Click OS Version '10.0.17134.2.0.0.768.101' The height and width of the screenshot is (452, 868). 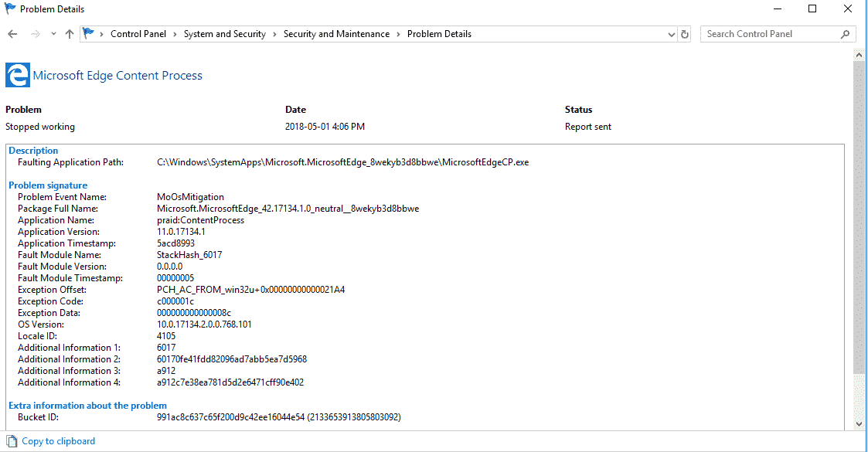tap(204, 325)
